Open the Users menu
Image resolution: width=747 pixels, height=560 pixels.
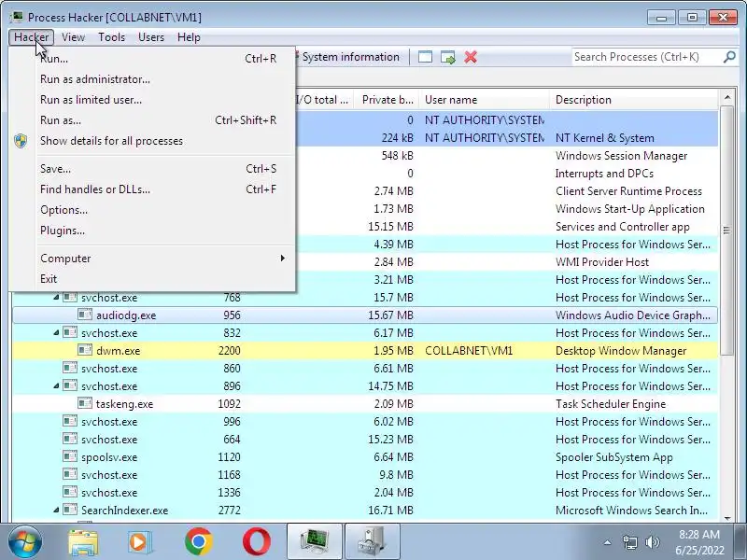(x=151, y=37)
